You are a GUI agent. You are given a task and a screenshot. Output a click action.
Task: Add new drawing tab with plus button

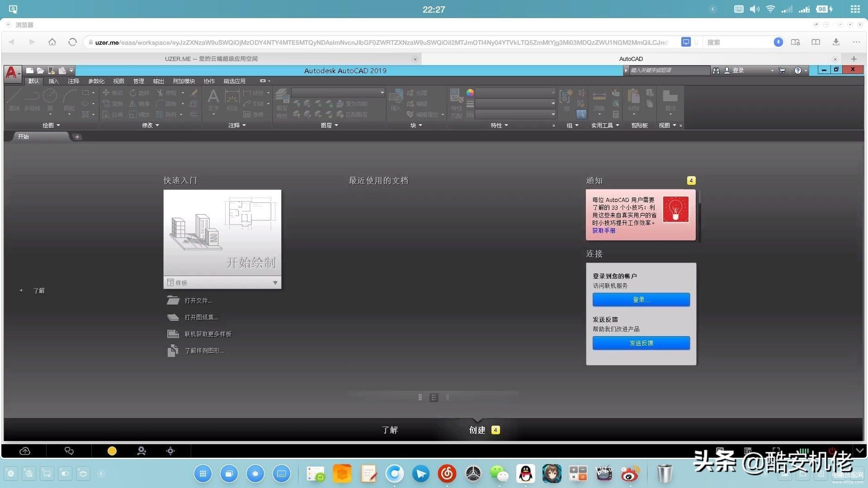[77, 136]
